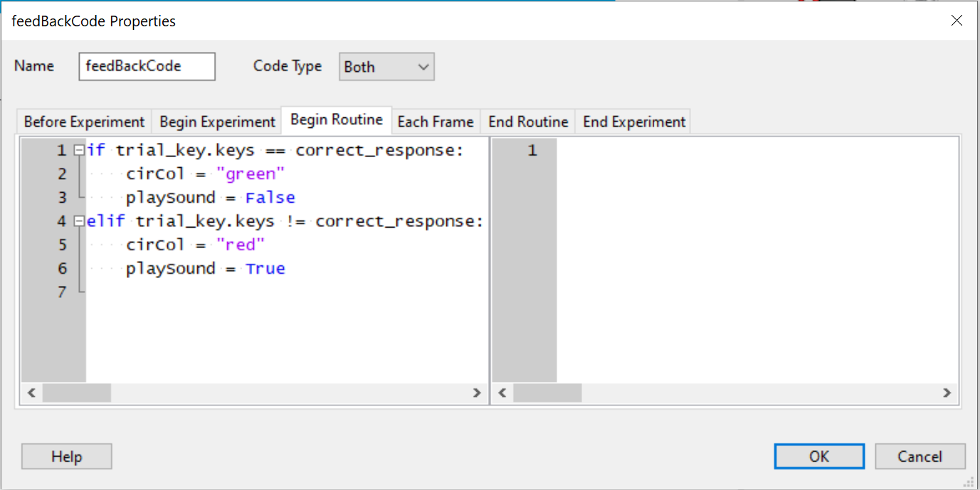Open the End Routine tab
This screenshot has height=490, width=980.
tap(527, 122)
